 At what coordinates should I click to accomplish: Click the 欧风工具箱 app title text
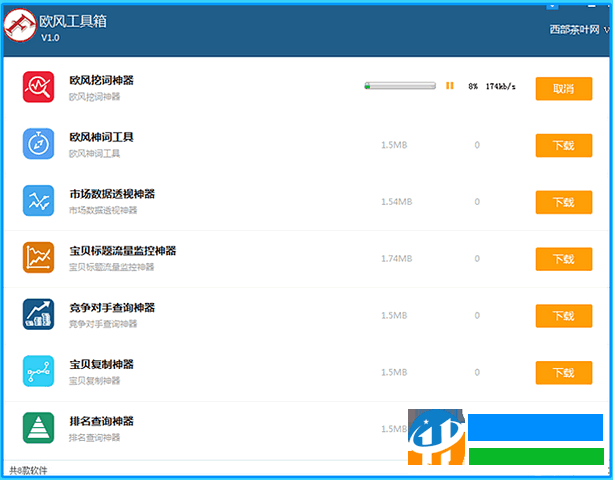point(73,21)
